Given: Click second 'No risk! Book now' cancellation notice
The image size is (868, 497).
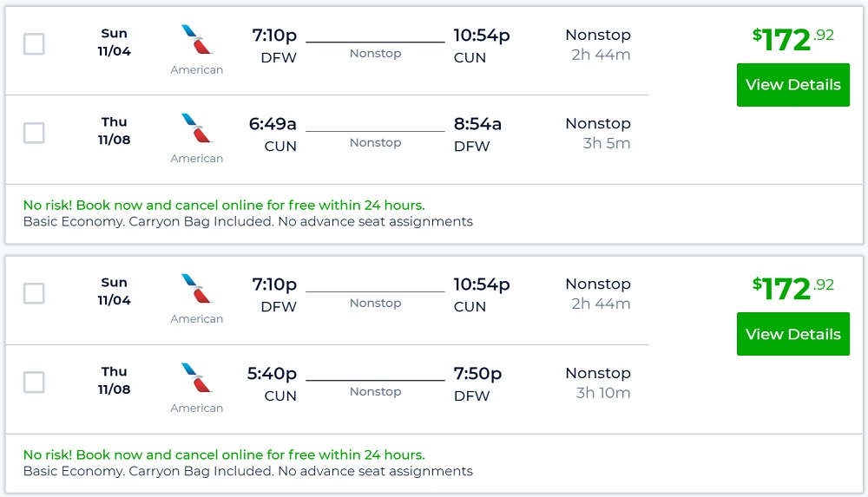Looking at the screenshot, I should [x=224, y=454].
